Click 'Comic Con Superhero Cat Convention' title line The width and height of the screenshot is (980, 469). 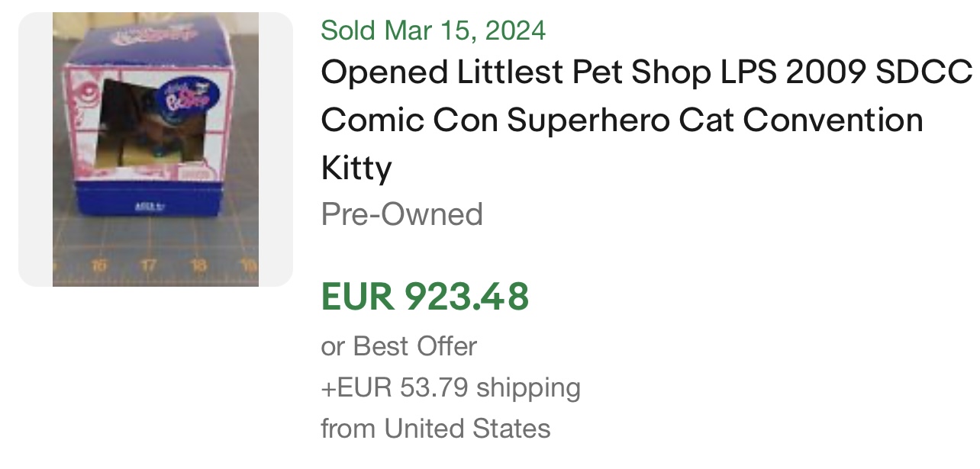(x=621, y=120)
